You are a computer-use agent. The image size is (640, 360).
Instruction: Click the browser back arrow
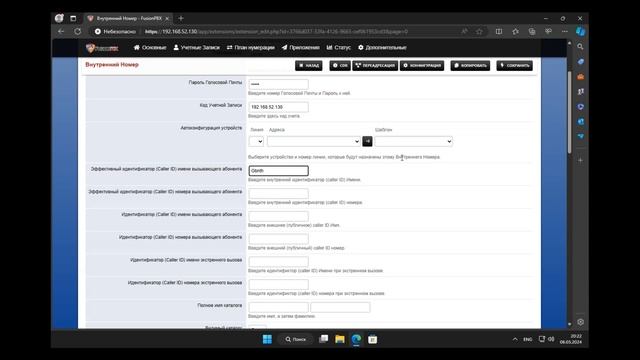pos(61,31)
